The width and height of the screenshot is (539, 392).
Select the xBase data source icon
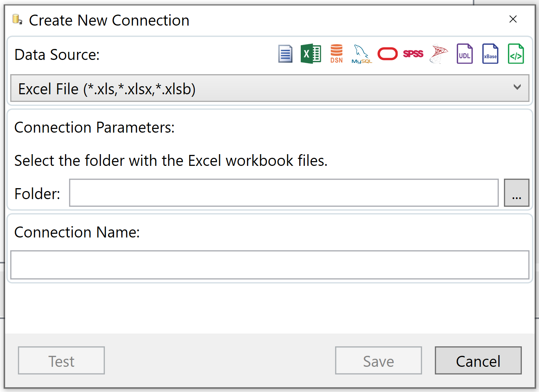(x=490, y=54)
